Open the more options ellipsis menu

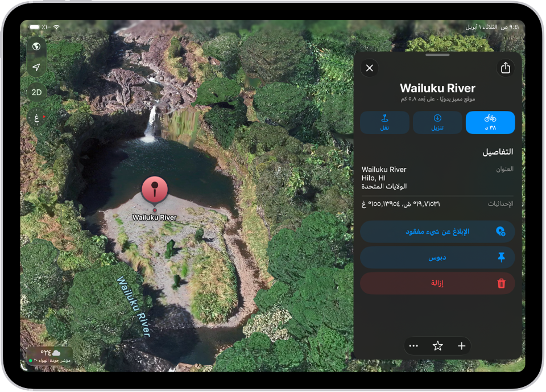[413, 346]
